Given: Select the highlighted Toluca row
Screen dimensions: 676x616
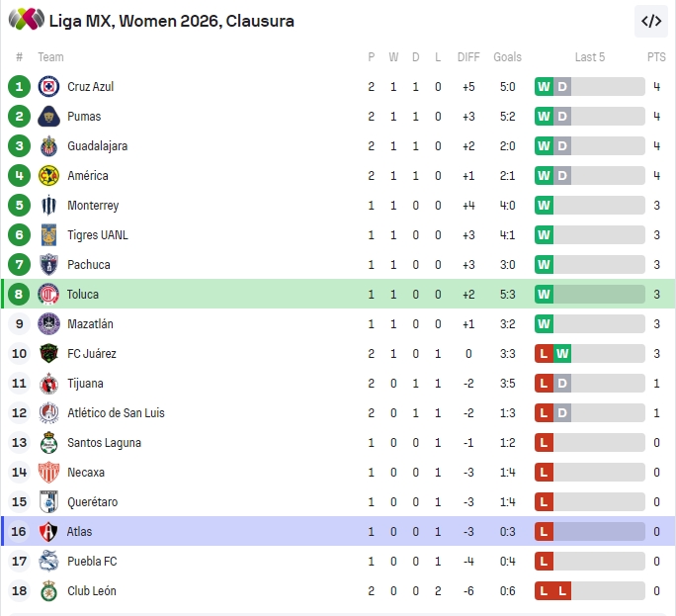Looking at the screenshot, I should pos(336,295).
